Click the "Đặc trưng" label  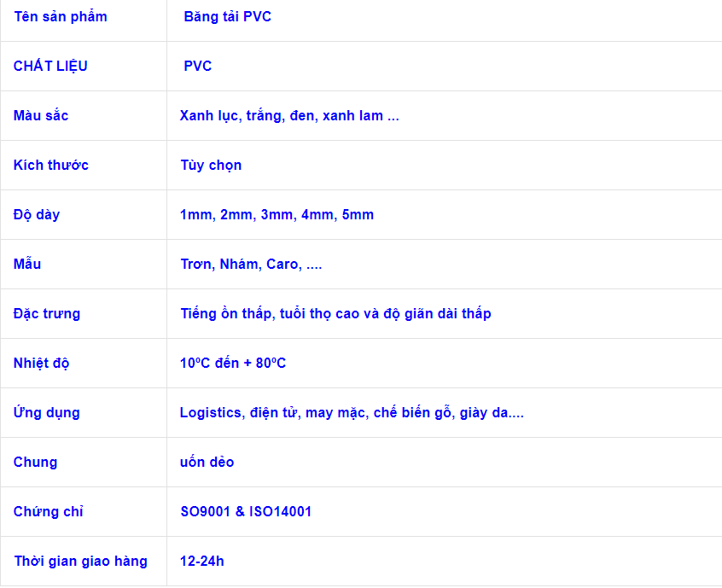click(x=46, y=313)
